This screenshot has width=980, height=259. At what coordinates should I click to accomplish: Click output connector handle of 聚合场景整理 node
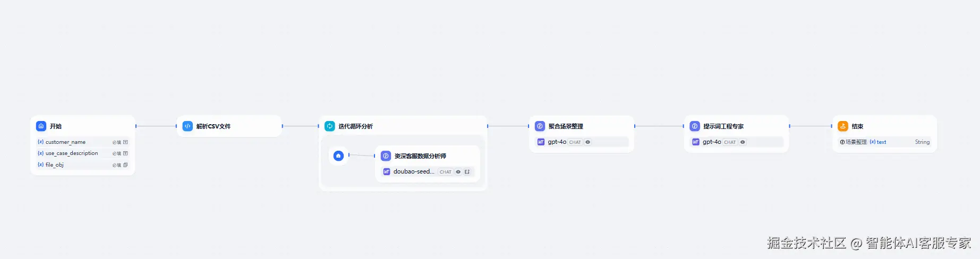635,126
